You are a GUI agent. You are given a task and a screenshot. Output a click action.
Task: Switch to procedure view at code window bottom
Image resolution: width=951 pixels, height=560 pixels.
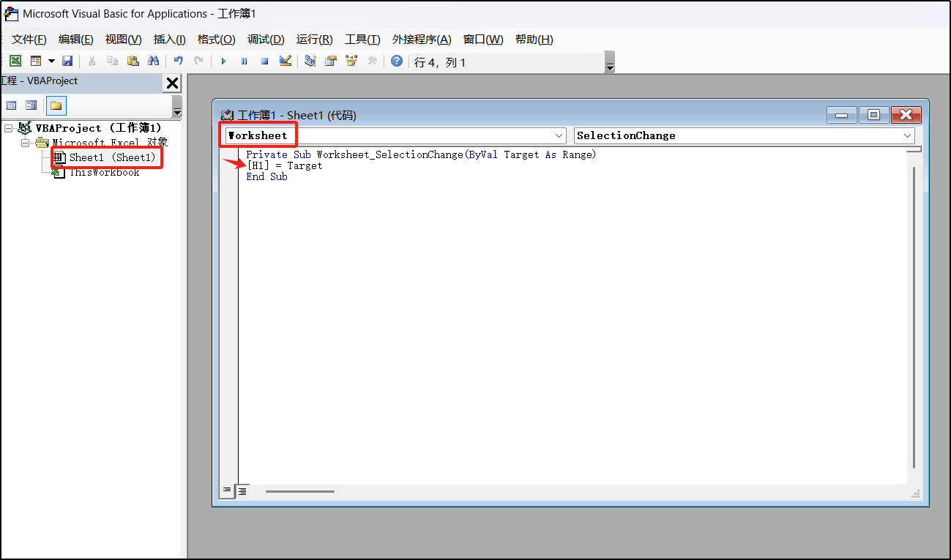coord(227,490)
